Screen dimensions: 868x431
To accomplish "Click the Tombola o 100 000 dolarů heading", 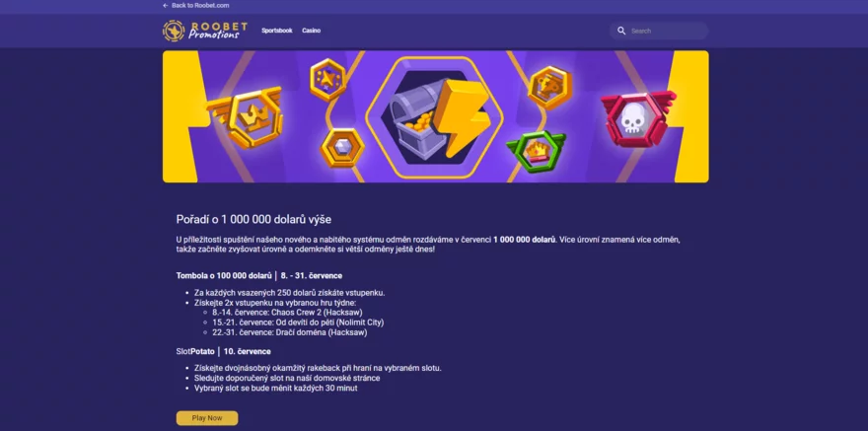I will pos(224,275).
